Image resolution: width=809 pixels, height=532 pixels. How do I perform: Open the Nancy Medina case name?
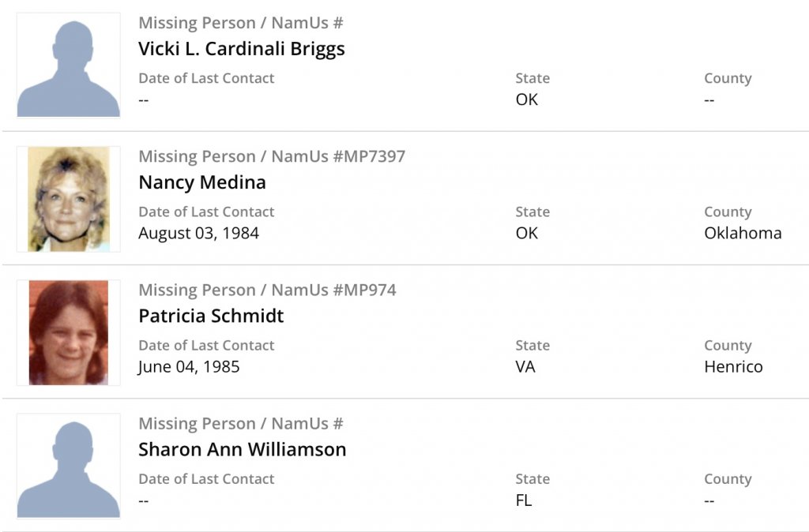(202, 182)
